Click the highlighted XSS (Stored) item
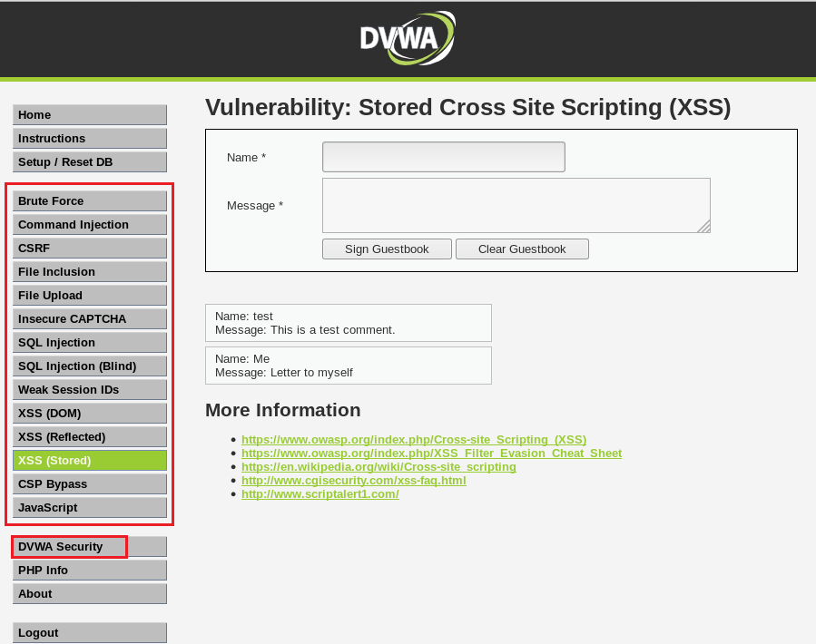816x644 pixels. click(90, 461)
